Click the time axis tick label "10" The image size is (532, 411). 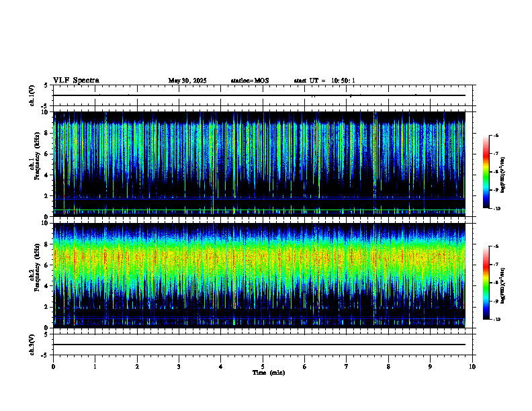click(472, 367)
